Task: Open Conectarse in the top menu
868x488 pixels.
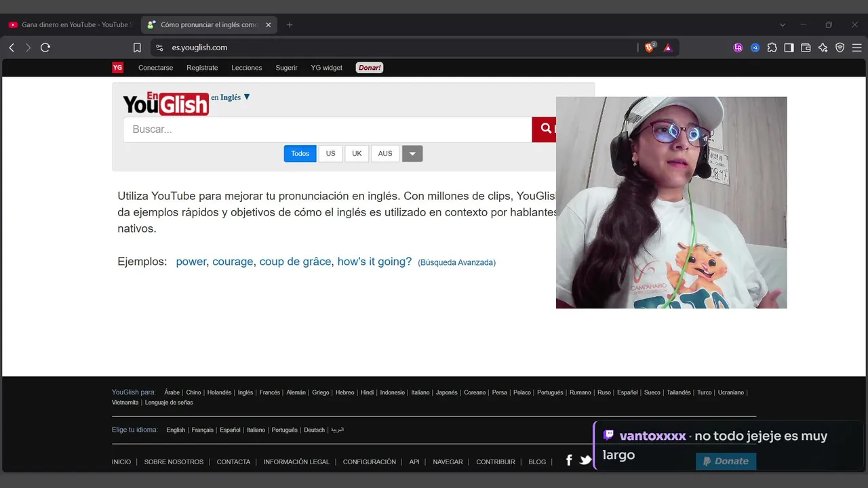Action: [155, 68]
